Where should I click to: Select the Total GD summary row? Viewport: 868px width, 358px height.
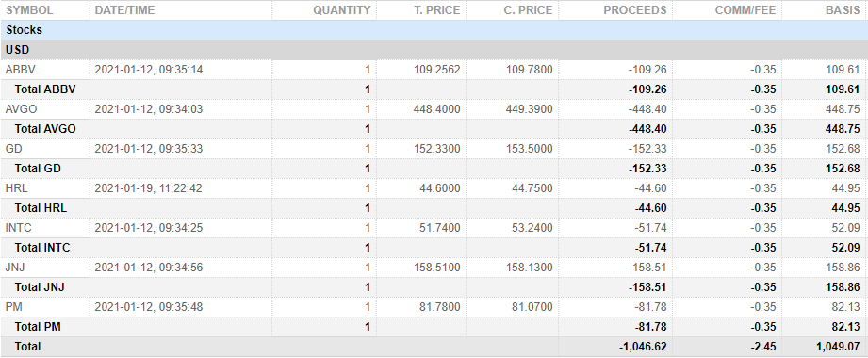[x=434, y=169]
